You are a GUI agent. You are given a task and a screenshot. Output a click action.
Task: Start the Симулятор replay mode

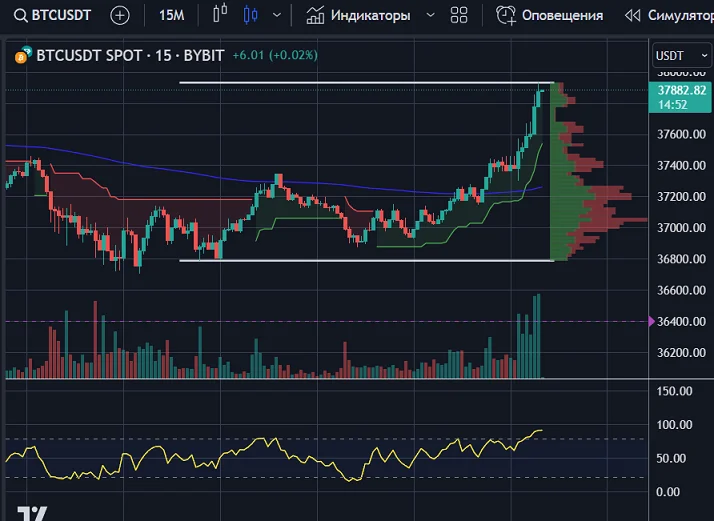[680, 15]
